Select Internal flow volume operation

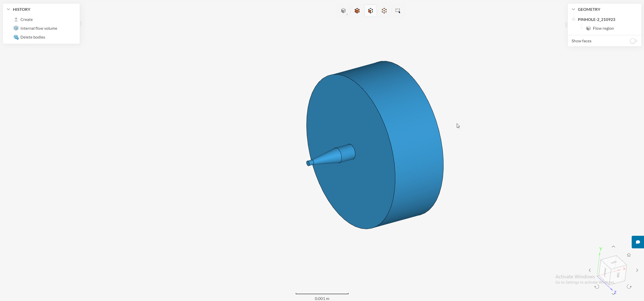(39, 28)
